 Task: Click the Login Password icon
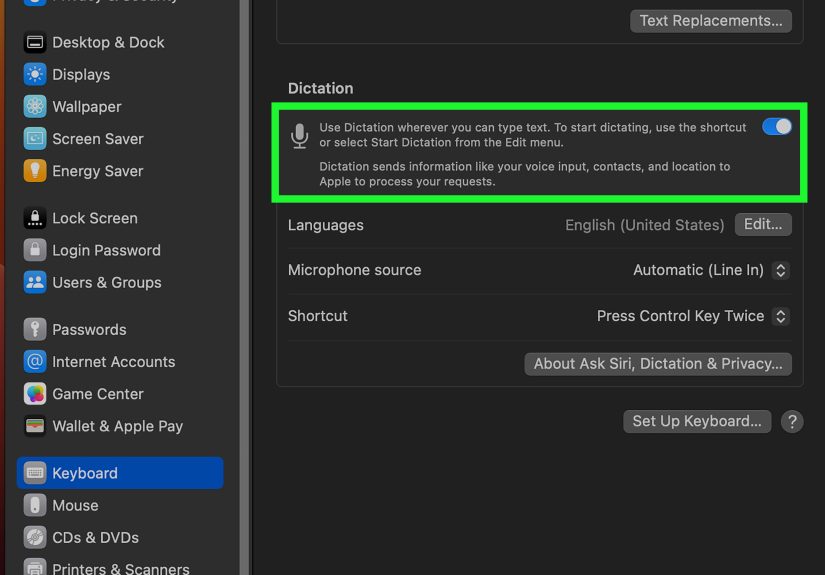click(x=35, y=250)
